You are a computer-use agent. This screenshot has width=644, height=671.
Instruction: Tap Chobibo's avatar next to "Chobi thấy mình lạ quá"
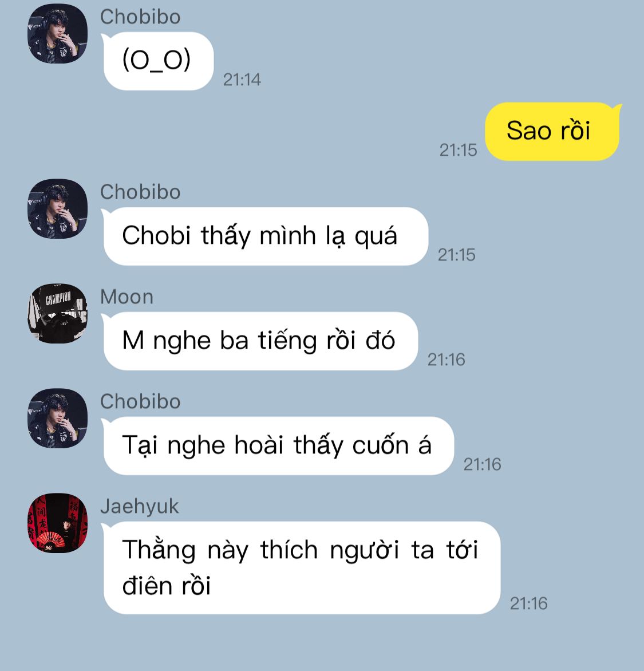point(57,208)
